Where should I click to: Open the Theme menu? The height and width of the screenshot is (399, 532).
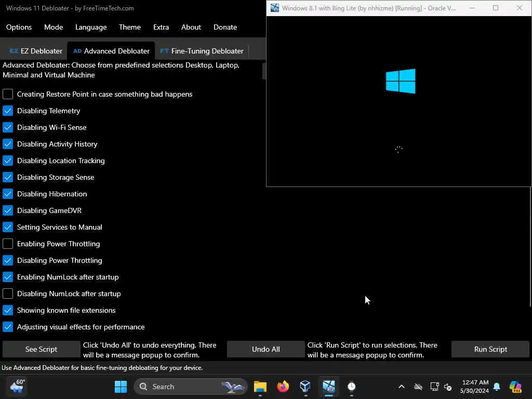pyautogui.click(x=129, y=27)
